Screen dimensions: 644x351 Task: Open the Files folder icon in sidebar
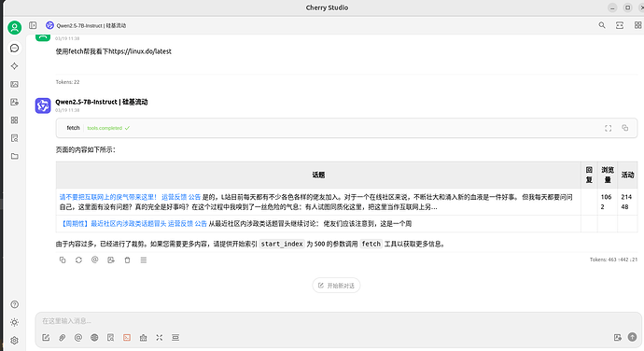pos(14,156)
